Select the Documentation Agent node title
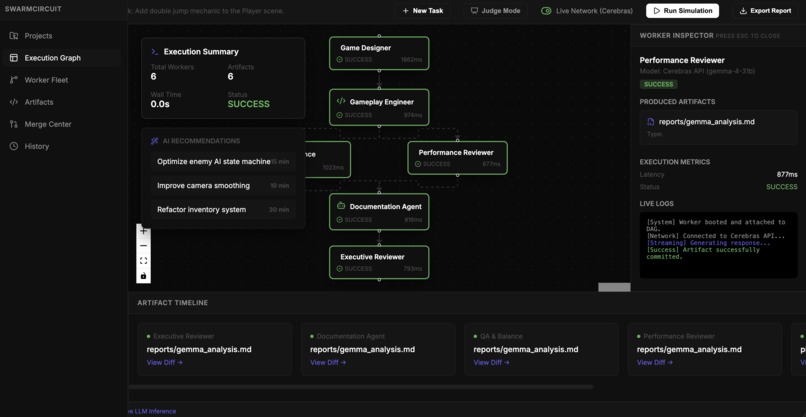The height and width of the screenshot is (417, 806). 386,207
